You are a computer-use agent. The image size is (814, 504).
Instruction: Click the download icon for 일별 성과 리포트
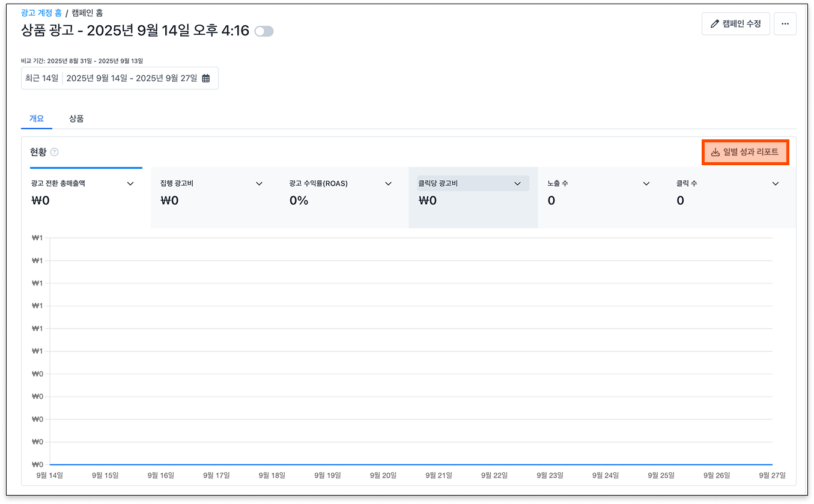point(715,153)
